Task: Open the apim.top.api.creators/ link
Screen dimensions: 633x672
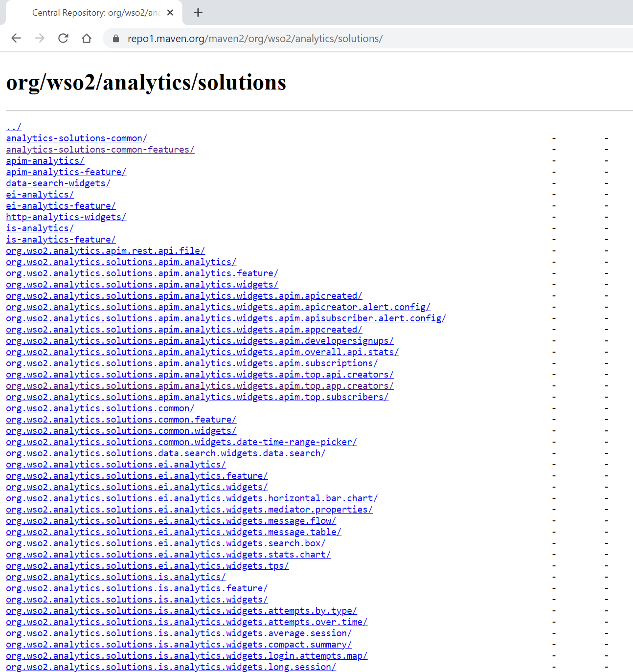Action: point(200,375)
